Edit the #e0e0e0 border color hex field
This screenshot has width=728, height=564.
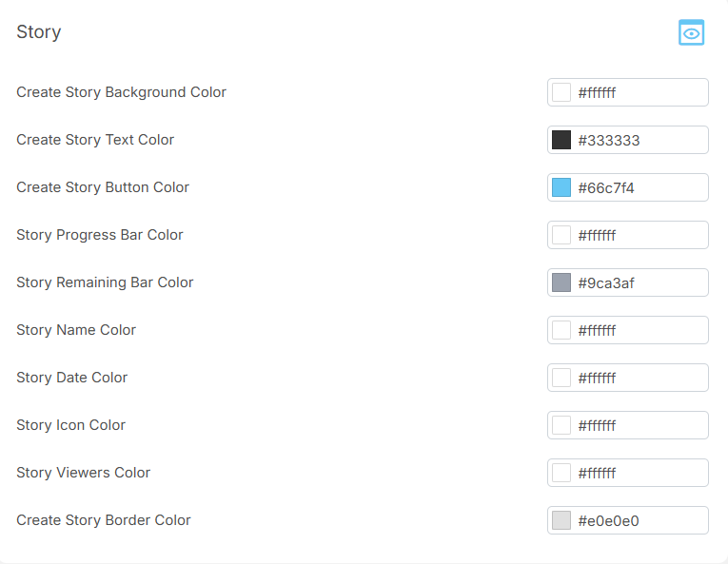(x=639, y=520)
